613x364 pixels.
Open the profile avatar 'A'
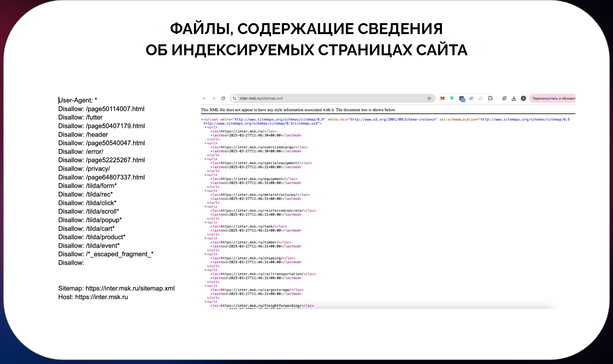click(523, 98)
